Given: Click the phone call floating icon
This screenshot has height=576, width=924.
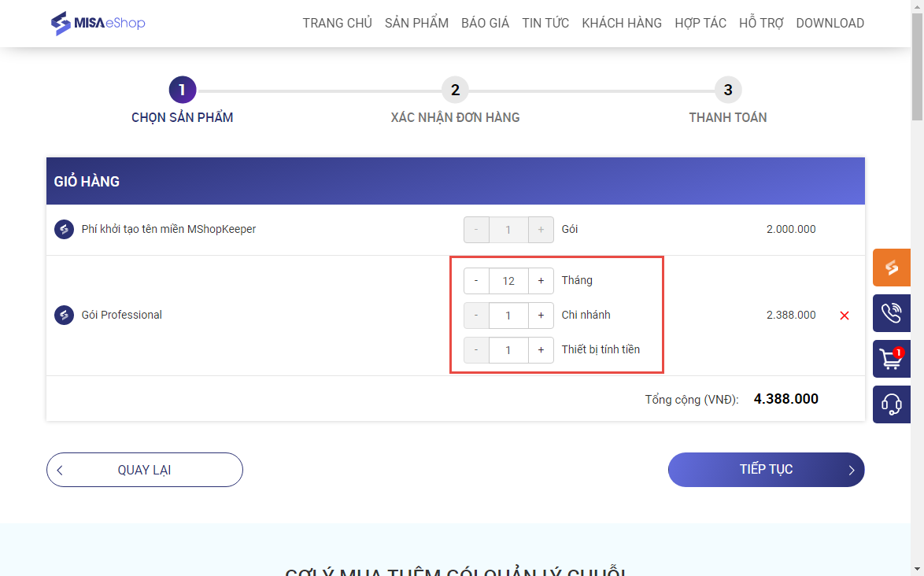Looking at the screenshot, I should 892,312.
